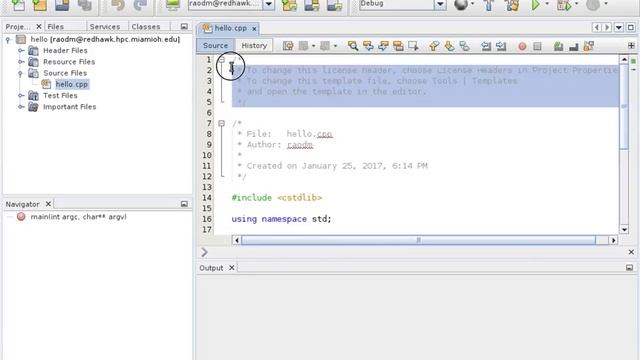Jump to Previous Bookmark icon

pyautogui.click(x=434, y=46)
